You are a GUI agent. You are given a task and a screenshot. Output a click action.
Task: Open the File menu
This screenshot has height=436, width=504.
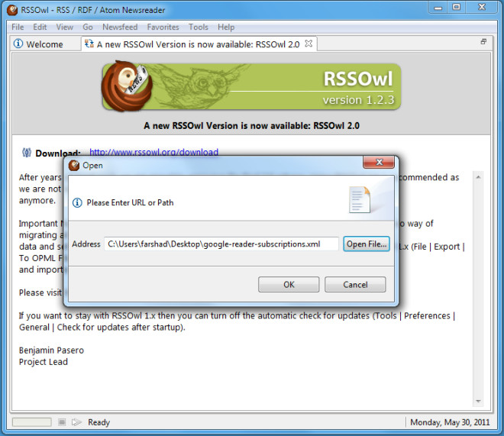coord(18,27)
